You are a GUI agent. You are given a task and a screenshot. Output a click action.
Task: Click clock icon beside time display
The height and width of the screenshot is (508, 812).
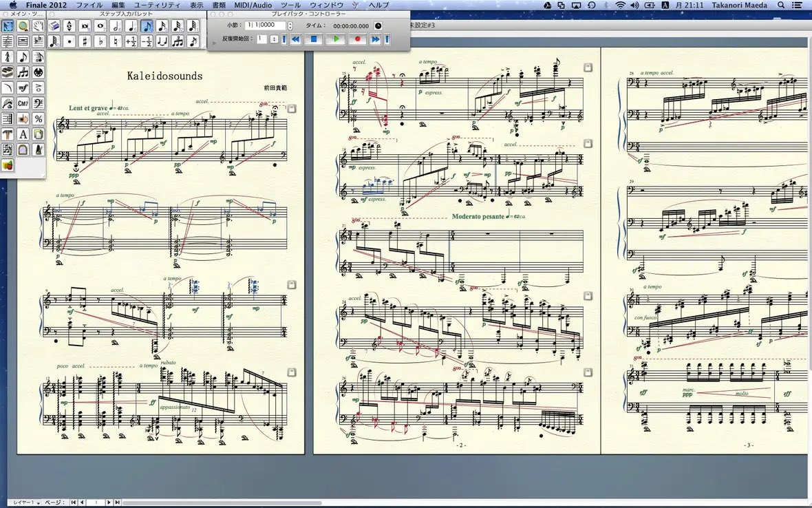pyautogui.click(x=378, y=26)
